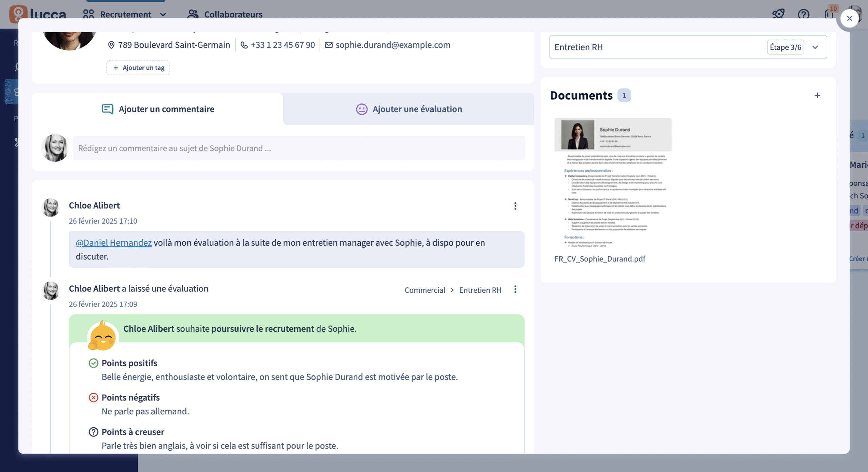Click the Étape 3/6 badge
The image size is (868, 472).
785,47
